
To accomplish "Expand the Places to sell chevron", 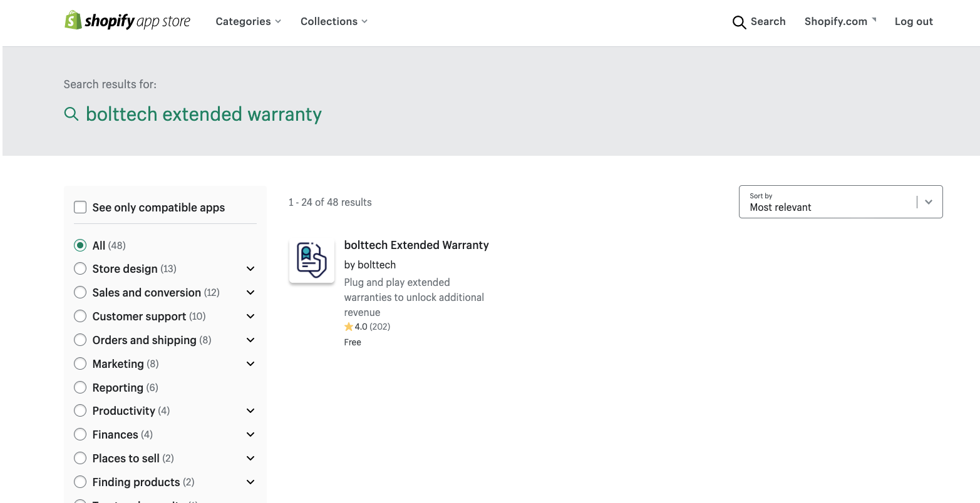I will 250,459.
